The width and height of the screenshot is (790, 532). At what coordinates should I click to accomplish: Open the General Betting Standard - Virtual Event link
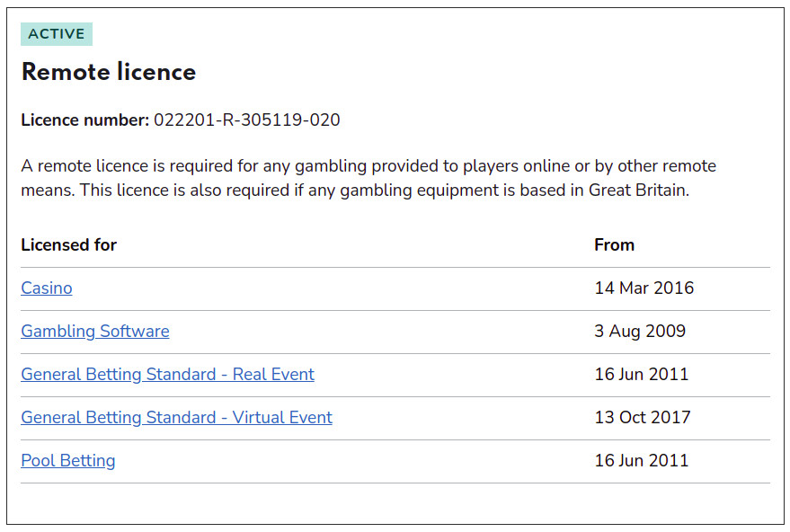coord(176,418)
